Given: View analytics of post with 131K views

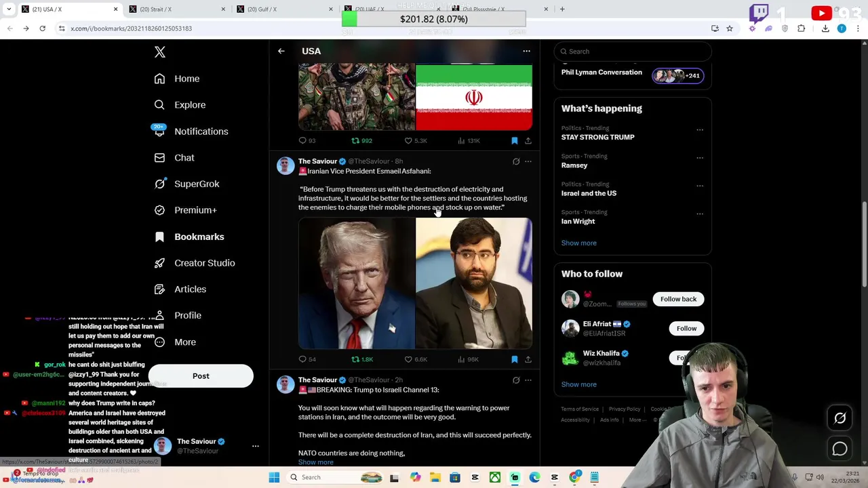Looking at the screenshot, I should (469, 141).
